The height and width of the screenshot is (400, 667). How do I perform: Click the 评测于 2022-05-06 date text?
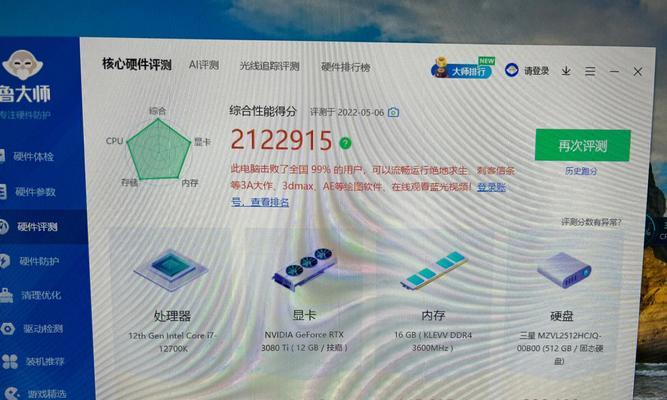[x=347, y=112]
